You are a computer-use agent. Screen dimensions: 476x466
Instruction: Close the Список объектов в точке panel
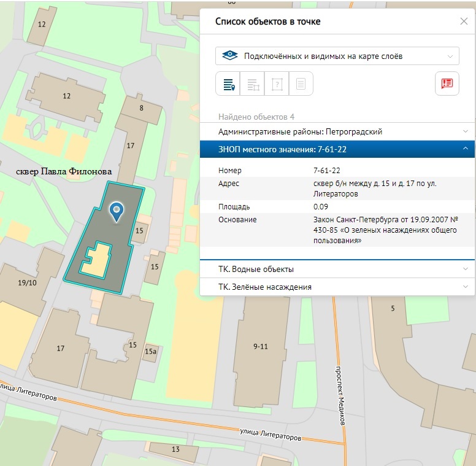tap(464, 21)
